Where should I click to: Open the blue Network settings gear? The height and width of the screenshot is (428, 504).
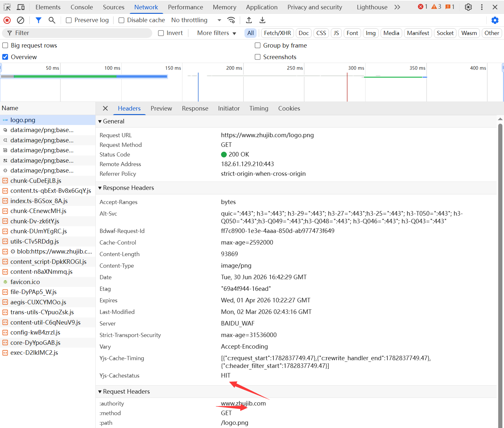click(x=495, y=20)
